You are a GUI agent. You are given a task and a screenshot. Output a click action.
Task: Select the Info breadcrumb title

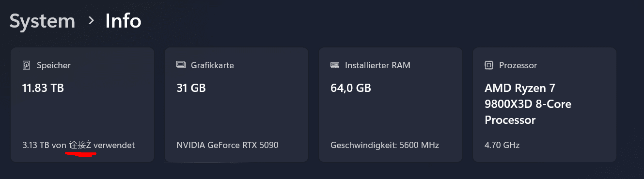pyautogui.click(x=123, y=21)
